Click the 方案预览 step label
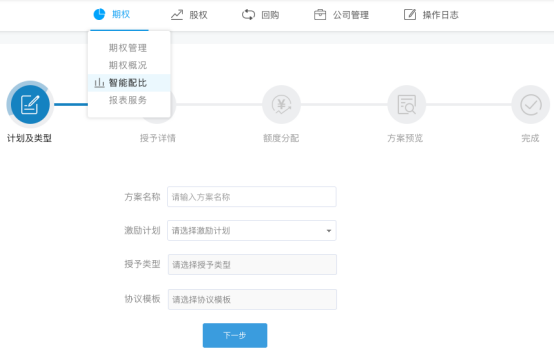The image size is (554, 361). pos(405,138)
